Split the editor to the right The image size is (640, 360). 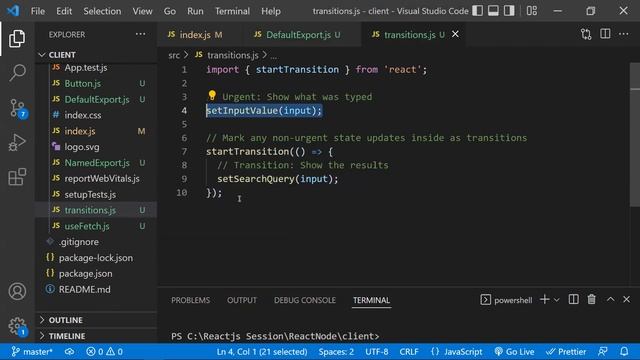605,34
